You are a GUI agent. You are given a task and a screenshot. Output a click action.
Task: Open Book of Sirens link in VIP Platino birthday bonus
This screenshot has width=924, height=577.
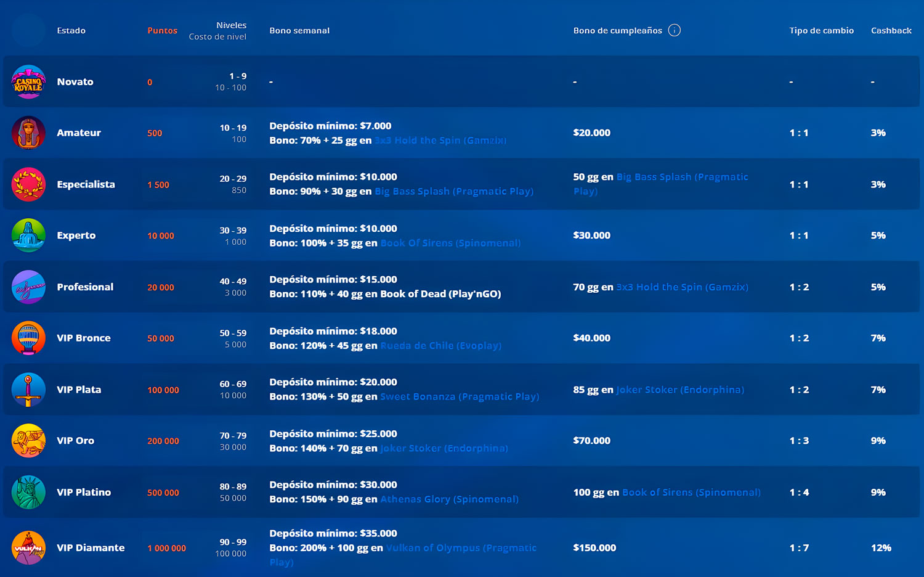(691, 493)
